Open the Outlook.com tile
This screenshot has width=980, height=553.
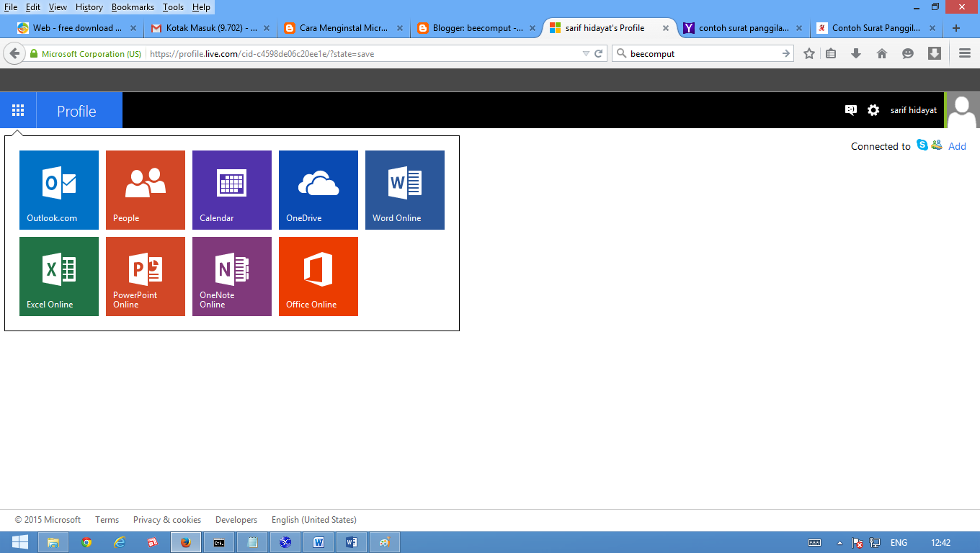[58, 189]
